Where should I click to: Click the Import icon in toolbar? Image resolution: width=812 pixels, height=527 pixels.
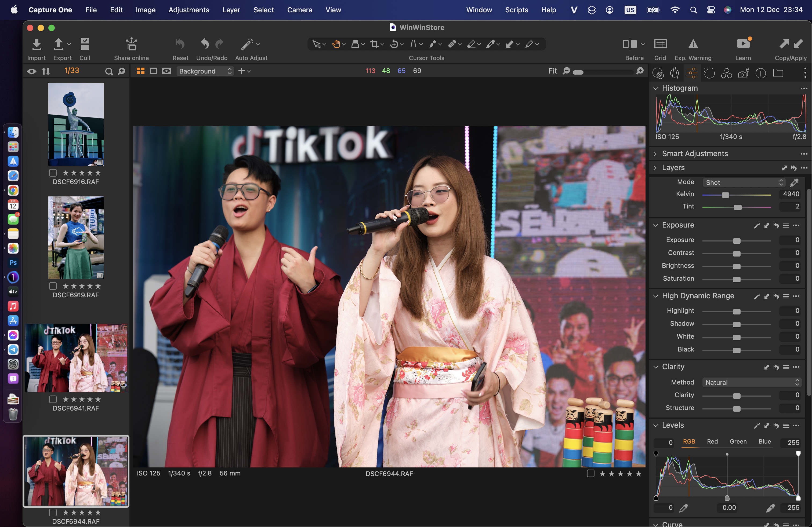tap(37, 44)
